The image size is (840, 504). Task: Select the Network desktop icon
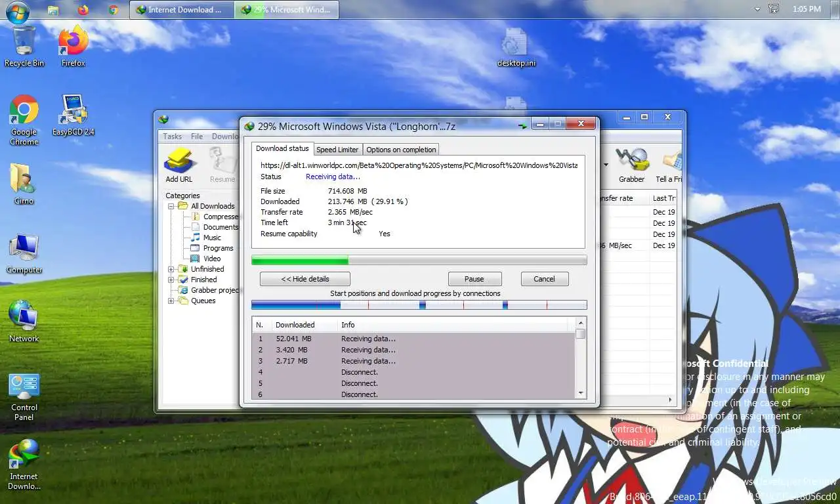tap(24, 322)
